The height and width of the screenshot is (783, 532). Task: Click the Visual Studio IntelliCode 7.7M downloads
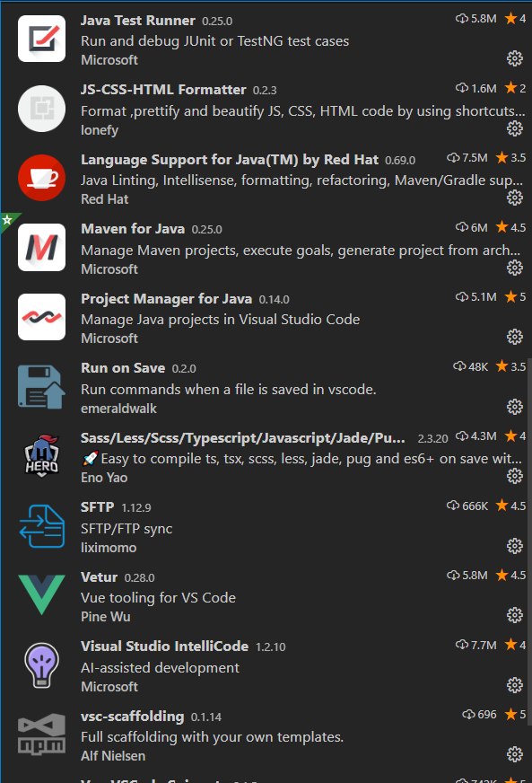tap(476, 646)
